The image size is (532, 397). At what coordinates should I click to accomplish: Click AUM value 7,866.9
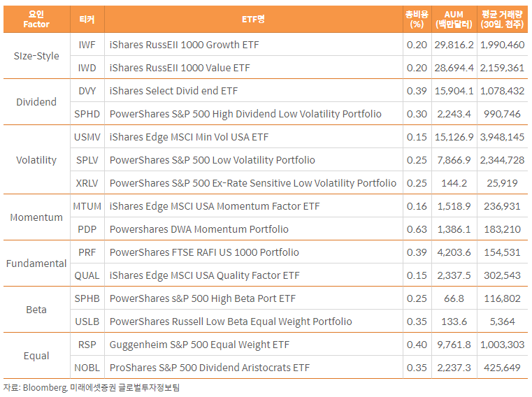(454, 160)
